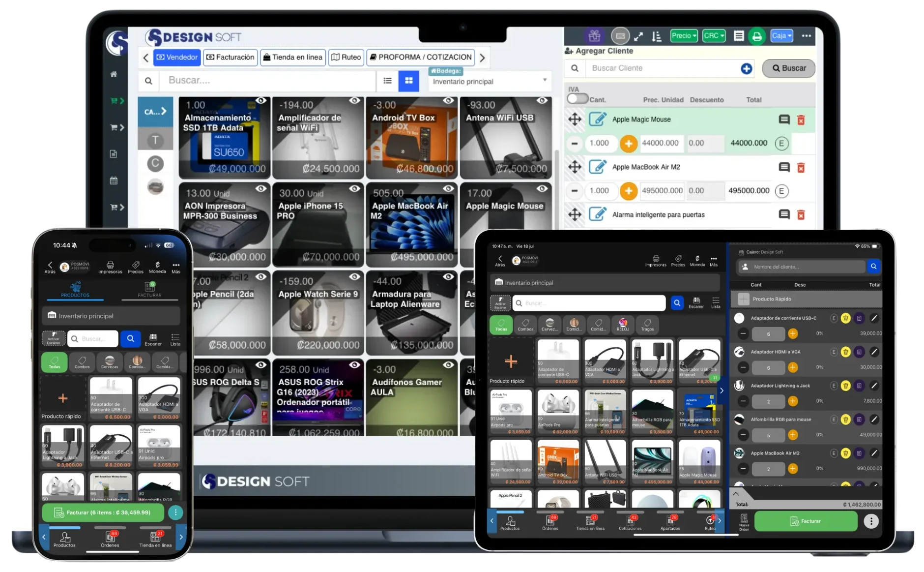Click the expand fullscreen arrows icon
This screenshot has width=924, height=572.
[638, 36]
